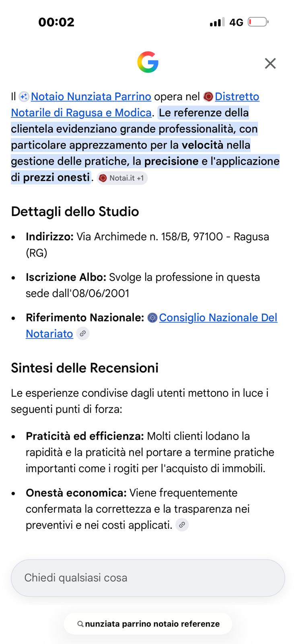Viewport: 296px width, 644px height.
Task: Tap the red Notai.it favicon in chip
Action: tap(103, 178)
